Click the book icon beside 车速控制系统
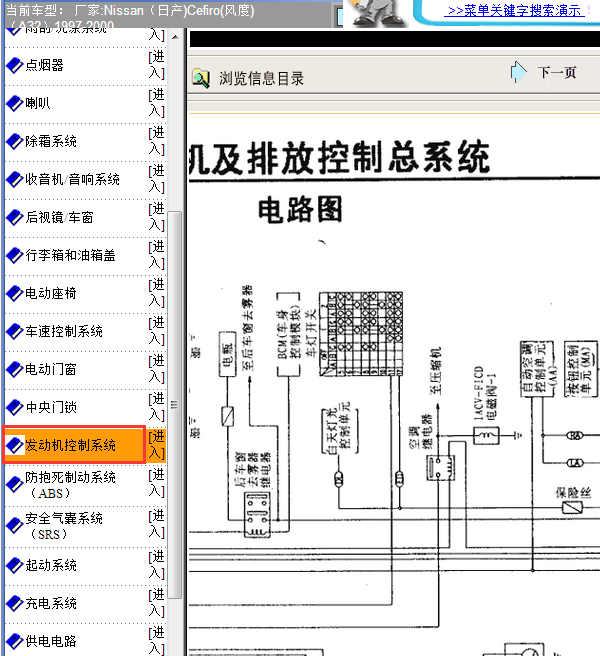This screenshot has width=600, height=656. click(15, 332)
